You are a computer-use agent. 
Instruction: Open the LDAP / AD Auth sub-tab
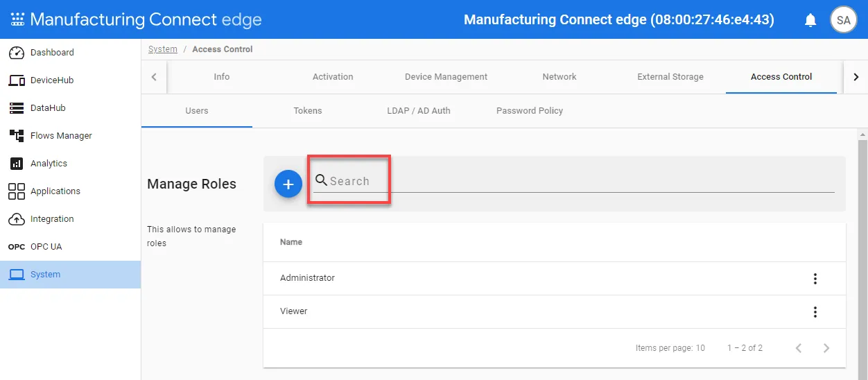click(x=419, y=111)
